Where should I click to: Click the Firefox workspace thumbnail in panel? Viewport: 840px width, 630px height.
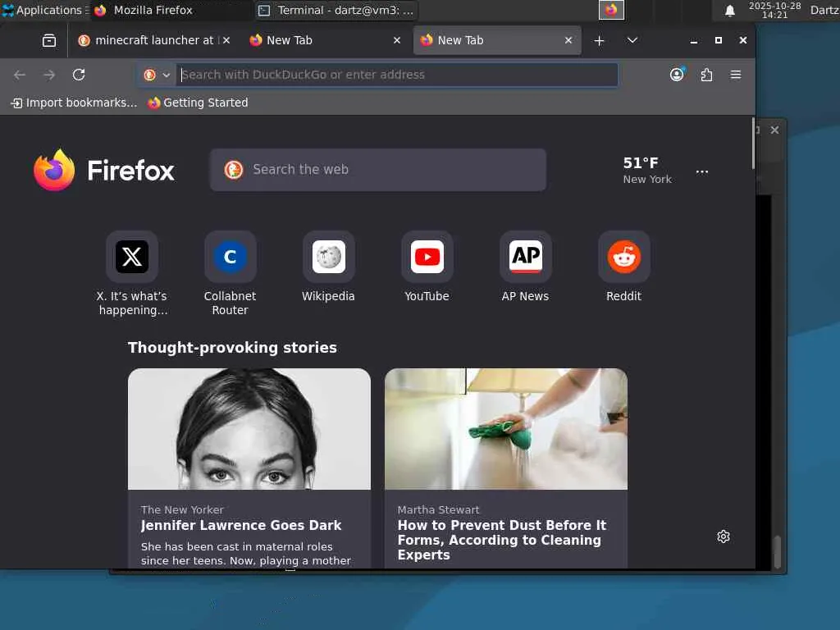(611, 10)
